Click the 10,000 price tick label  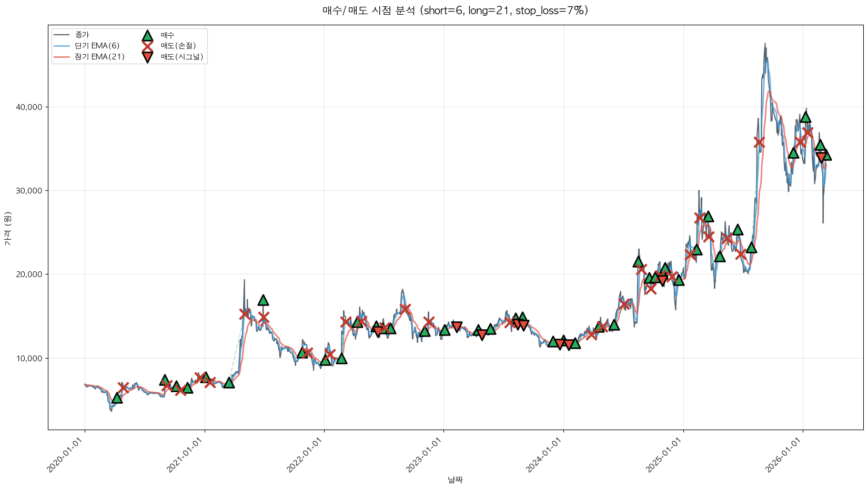tap(31, 359)
